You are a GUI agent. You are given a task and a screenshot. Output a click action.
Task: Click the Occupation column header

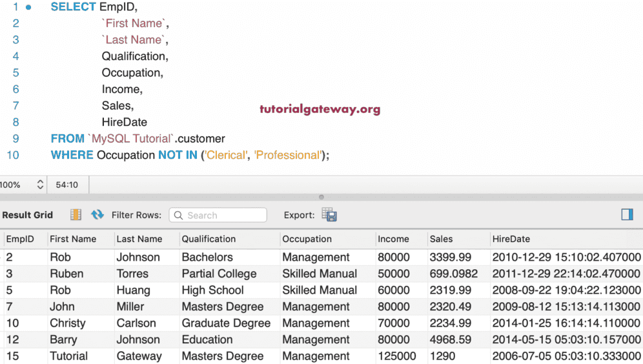pos(307,239)
